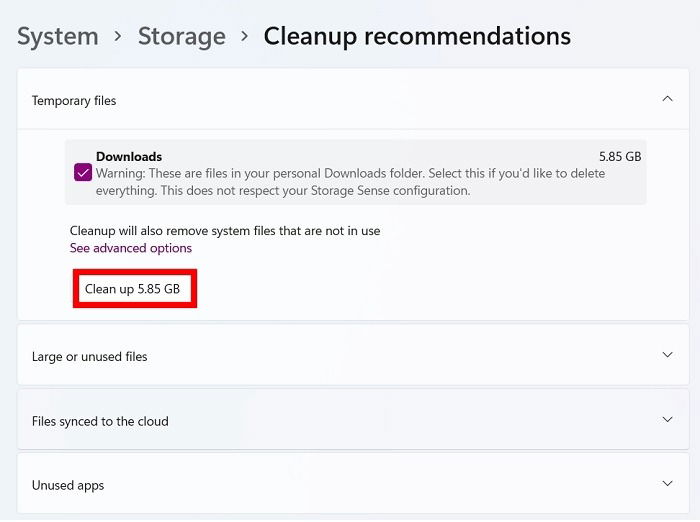Expand Large or unused files chevron
The height and width of the screenshot is (522, 700).
coord(667,355)
